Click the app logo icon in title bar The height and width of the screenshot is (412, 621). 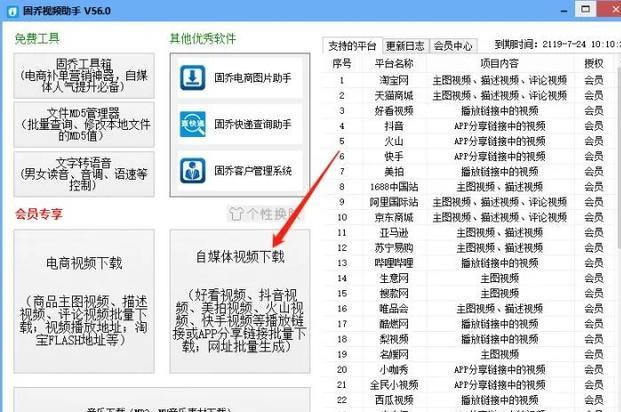(x=13, y=11)
